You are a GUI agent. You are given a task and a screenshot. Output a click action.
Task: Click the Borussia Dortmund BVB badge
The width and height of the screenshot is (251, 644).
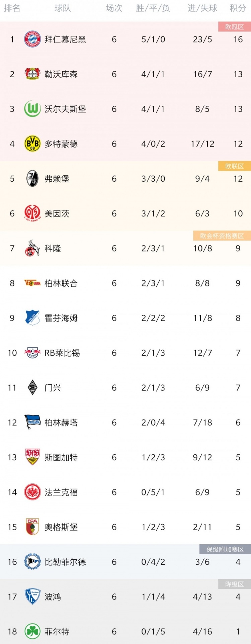tap(32, 144)
